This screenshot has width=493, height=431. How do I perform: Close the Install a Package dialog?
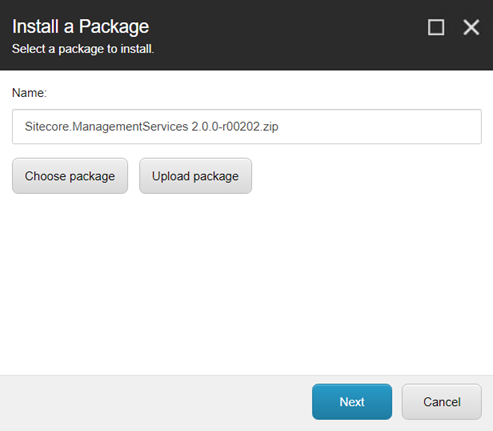471,27
